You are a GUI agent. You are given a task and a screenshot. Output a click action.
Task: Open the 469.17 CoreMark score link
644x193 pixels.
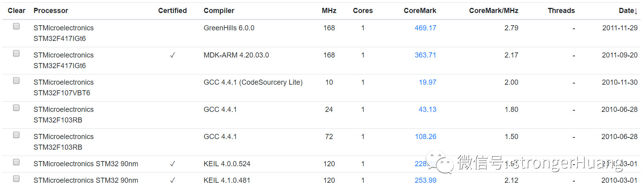click(425, 28)
